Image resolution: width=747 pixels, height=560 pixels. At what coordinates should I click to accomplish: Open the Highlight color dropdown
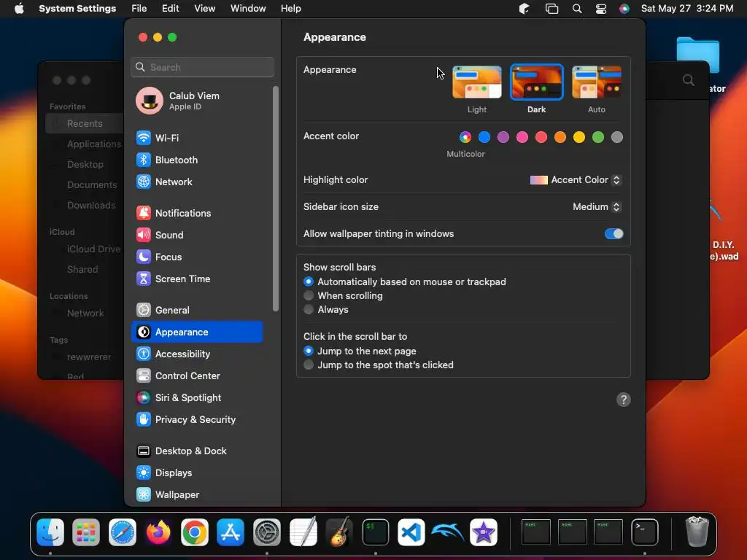pyautogui.click(x=576, y=180)
